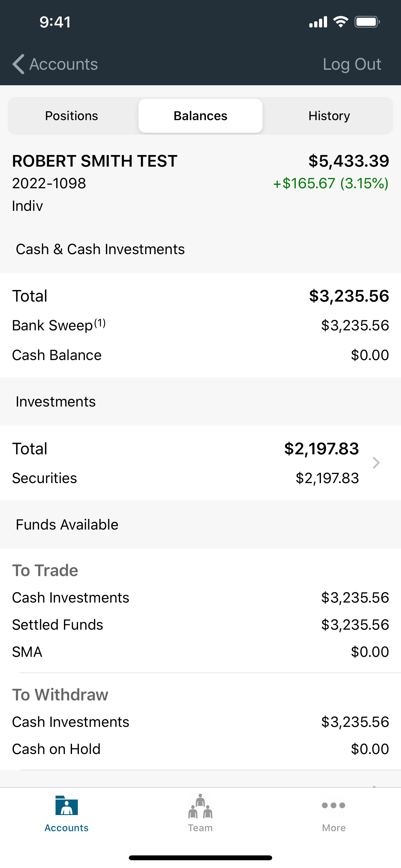The width and height of the screenshot is (401, 868).
Task: Tap the ROBERT SMITH TEST account name
Action: [x=95, y=161]
